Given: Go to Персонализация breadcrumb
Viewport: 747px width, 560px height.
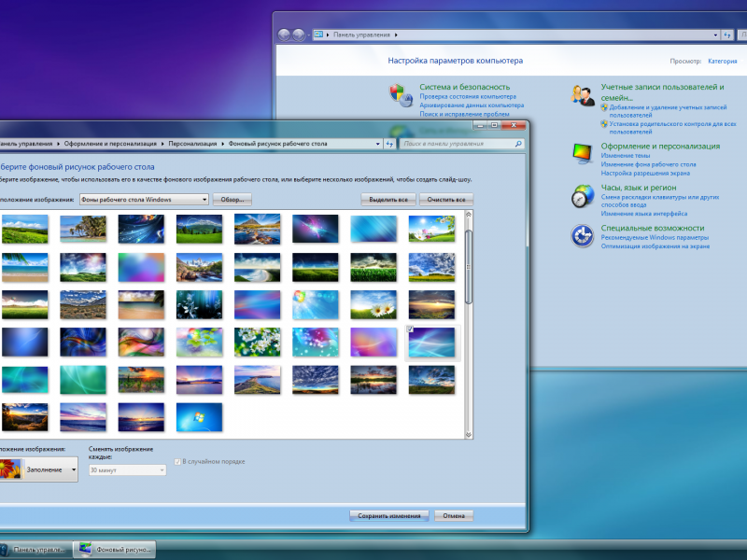Looking at the screenshot, I should click(x=192, y=144).
